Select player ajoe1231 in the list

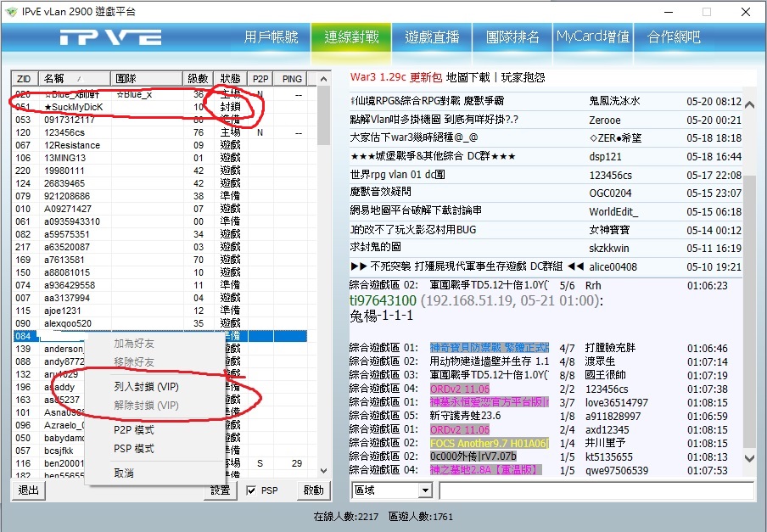click(62, 311)
